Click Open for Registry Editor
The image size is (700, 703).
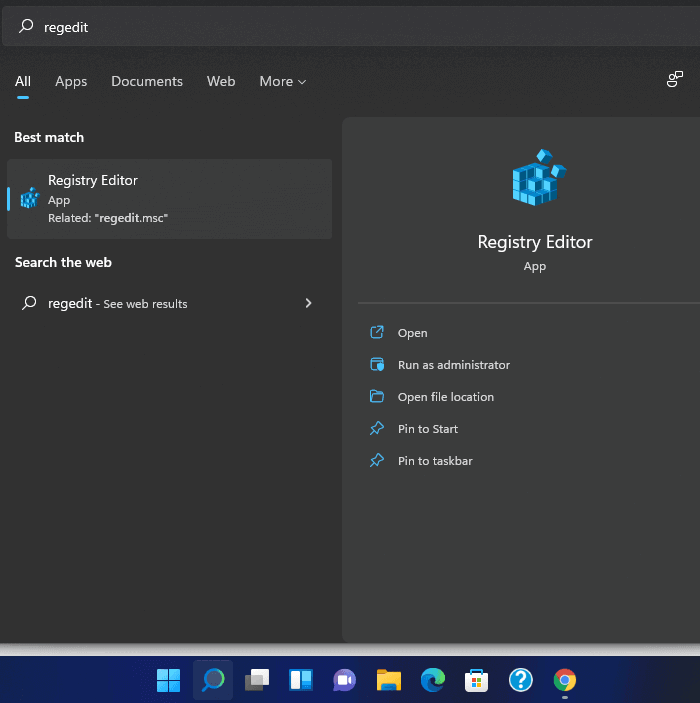(412, 333)
